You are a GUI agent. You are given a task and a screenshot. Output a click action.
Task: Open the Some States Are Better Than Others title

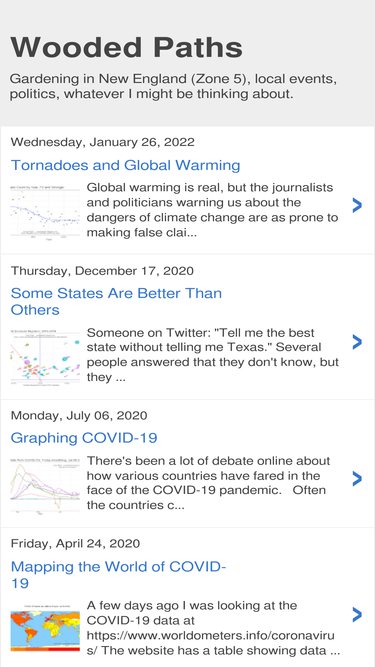coord(116,301)
